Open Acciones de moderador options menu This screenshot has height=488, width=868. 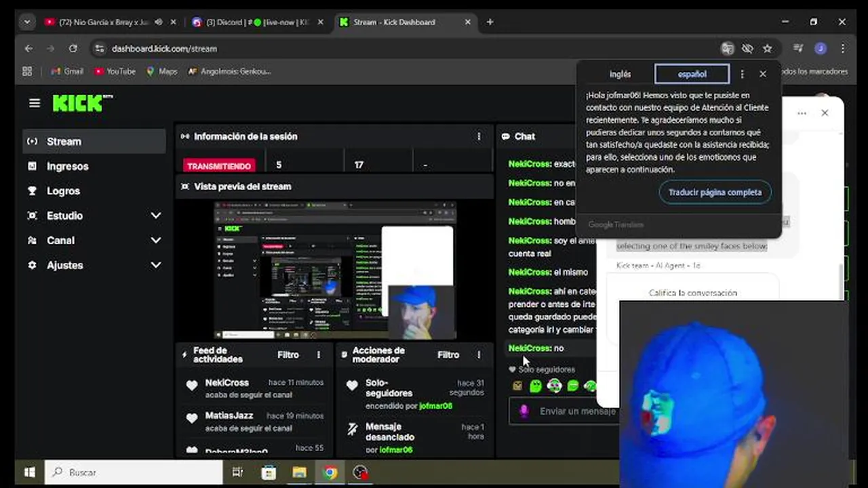[479, 354]
